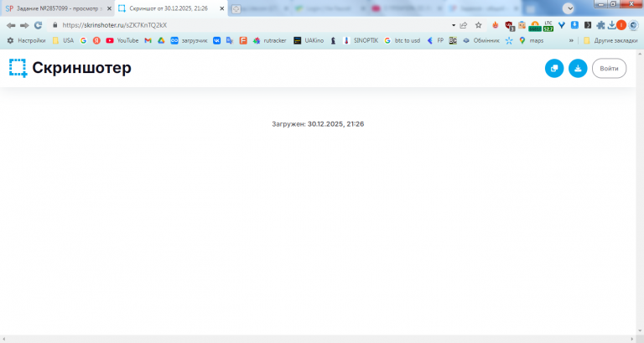Open the FP bookmark

[x=435, y=40]
